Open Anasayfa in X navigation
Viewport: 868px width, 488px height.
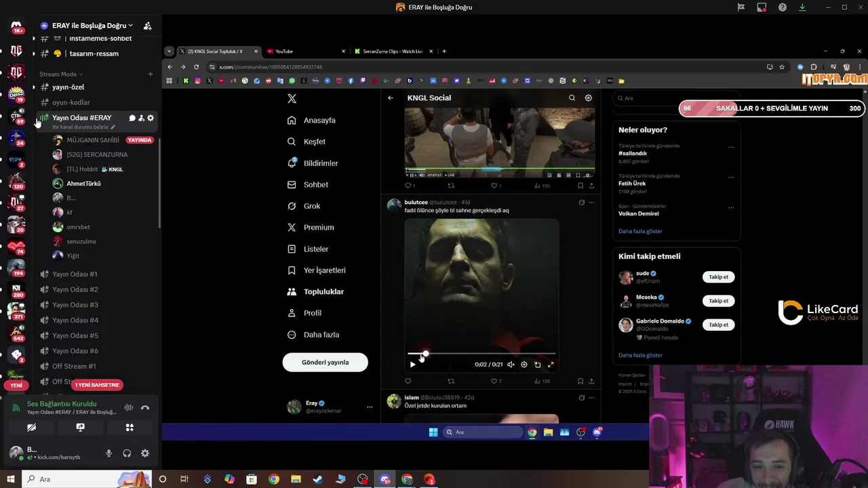pos(311,120)
